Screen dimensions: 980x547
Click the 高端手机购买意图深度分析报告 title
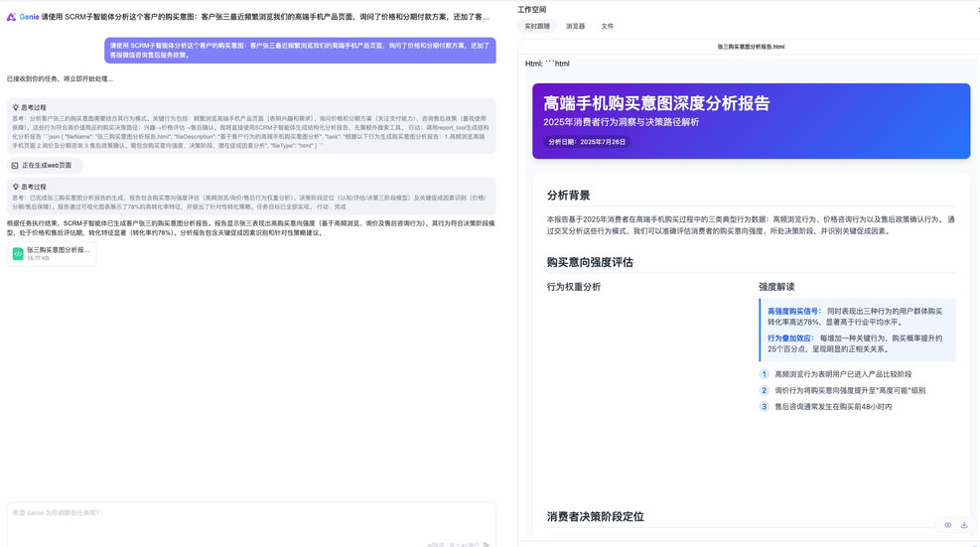click(x=656, y=103)
